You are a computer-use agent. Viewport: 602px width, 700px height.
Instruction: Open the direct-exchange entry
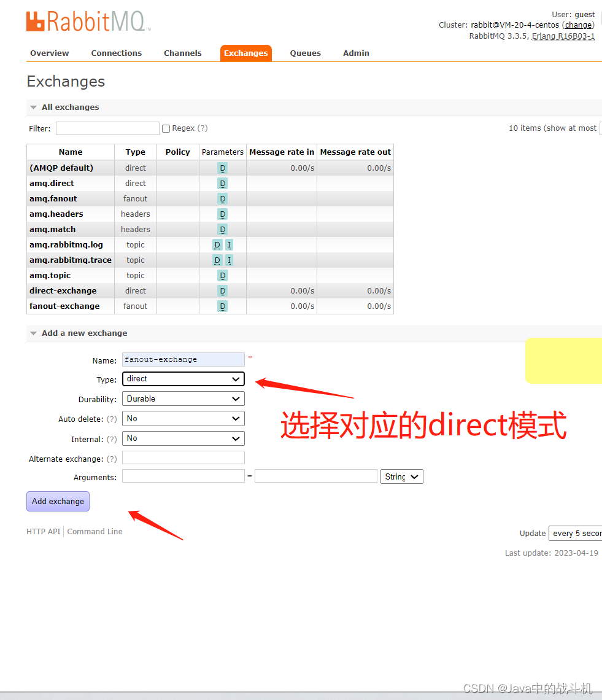(x=63, y=291)
